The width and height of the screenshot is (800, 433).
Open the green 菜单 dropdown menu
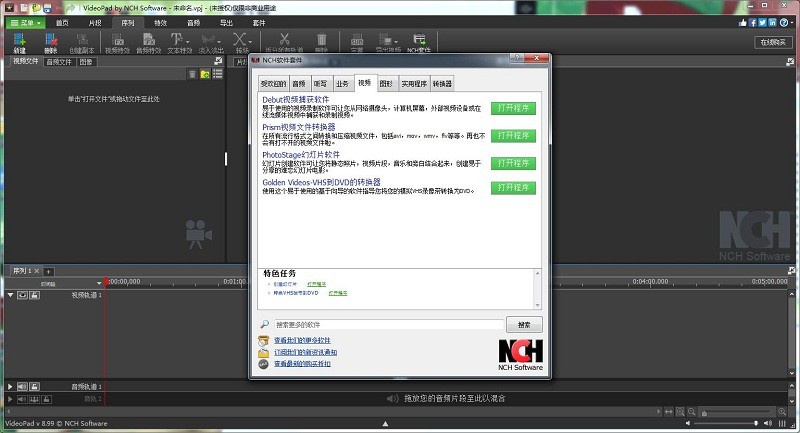tap(26, 22)
